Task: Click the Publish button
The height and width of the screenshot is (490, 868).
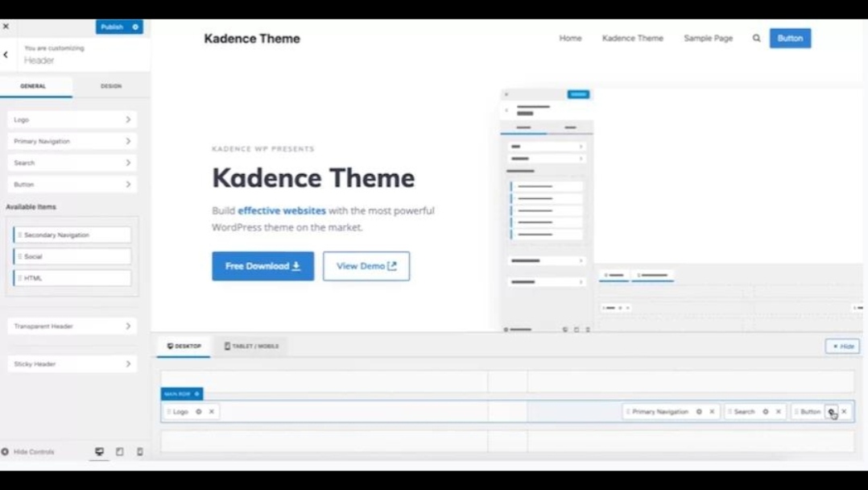Action: 114,27
